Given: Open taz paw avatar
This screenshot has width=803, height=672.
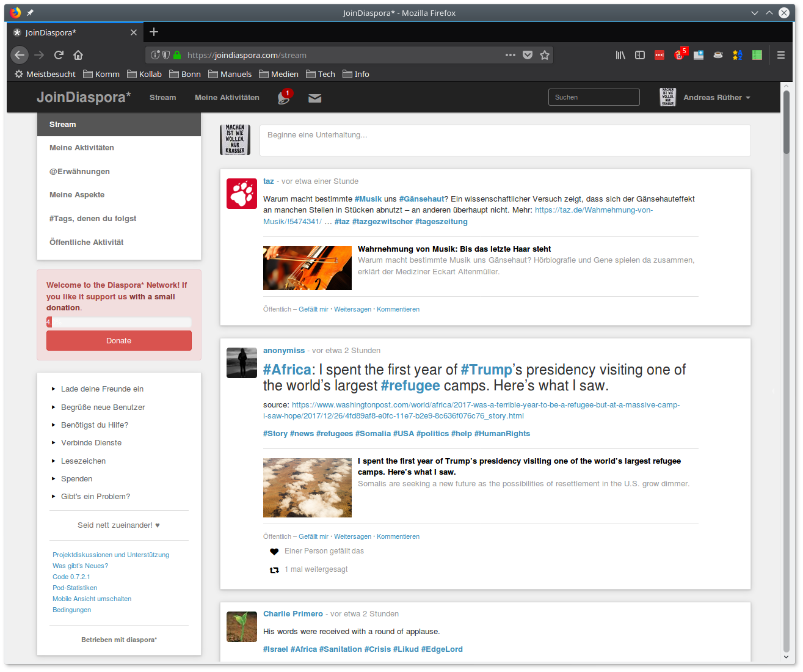Looking at the screenshot, I should point(242,194).
